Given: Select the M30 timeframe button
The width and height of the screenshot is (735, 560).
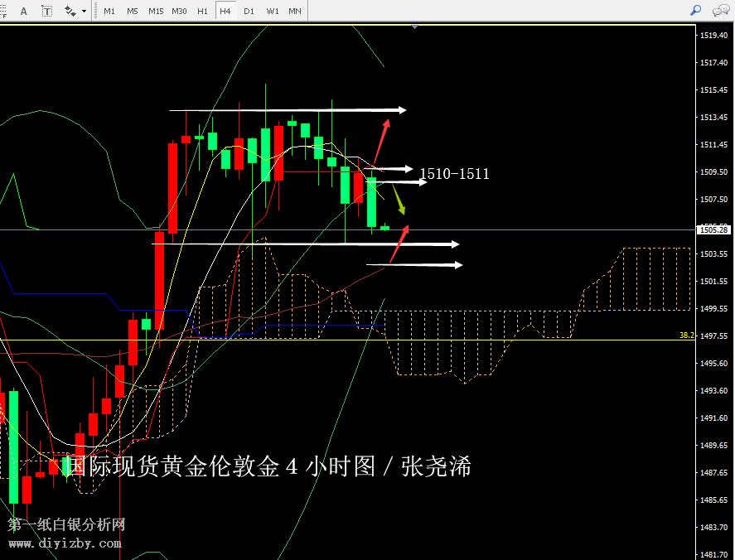Looking at the screenshot, I should tap(179, 11).
